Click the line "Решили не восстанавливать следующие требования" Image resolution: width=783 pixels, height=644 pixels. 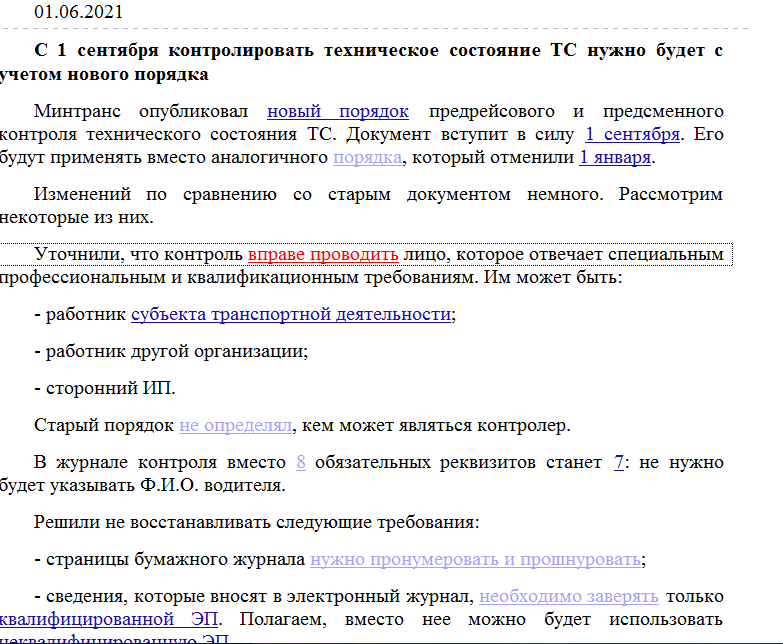pyautogui.click(x=256, y=521)
